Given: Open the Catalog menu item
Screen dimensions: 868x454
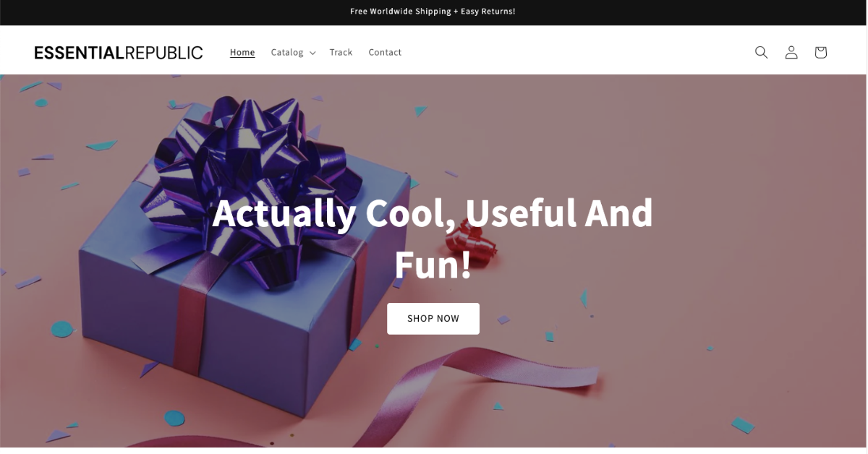Looking at the screenshot, I should click(287, 52).
